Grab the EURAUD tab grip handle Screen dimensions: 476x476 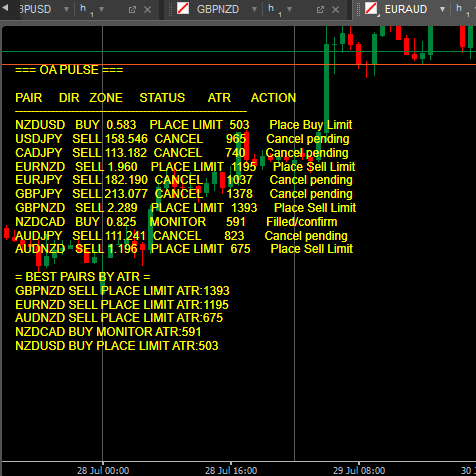359,10
